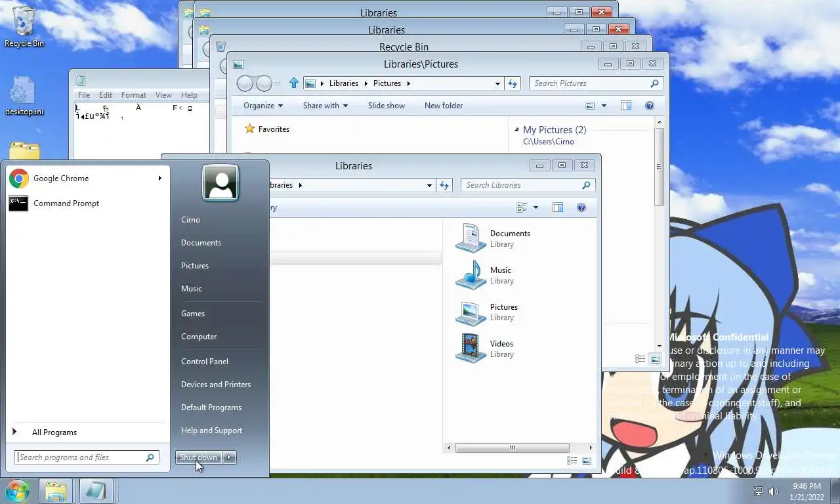Image resolution: width=840 pixels, height=504 pixels.
Task: Open recent pages dropdown in Pictures window
Action: (x=278, y=83)
